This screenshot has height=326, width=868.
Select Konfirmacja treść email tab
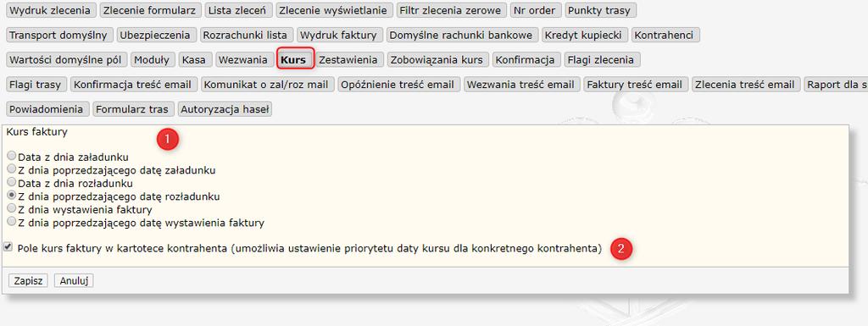point(133,85)
